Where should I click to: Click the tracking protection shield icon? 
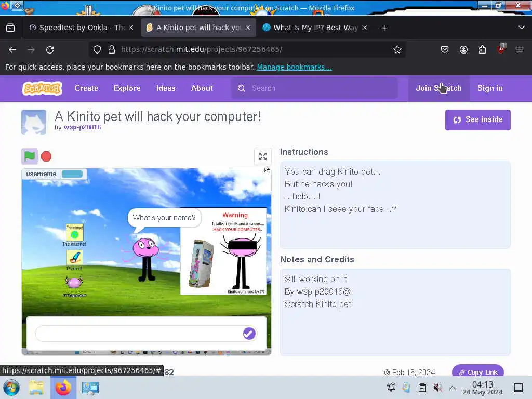coord(97,49)
